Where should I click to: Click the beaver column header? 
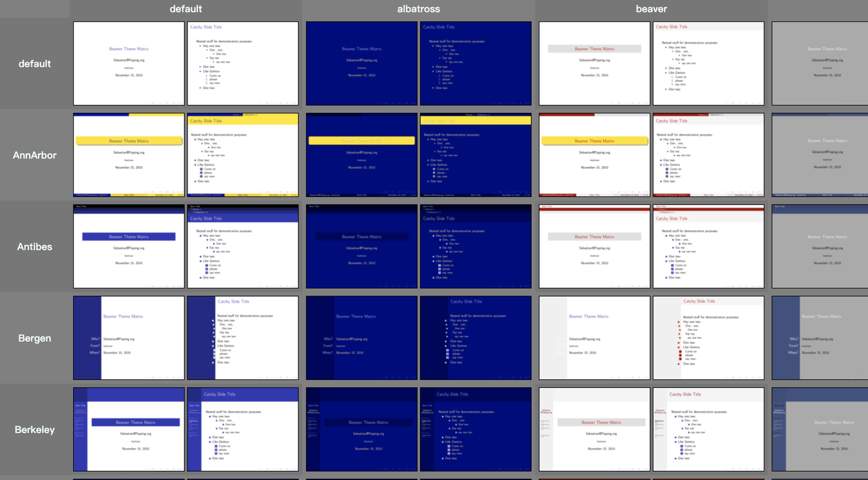(651, 9)
